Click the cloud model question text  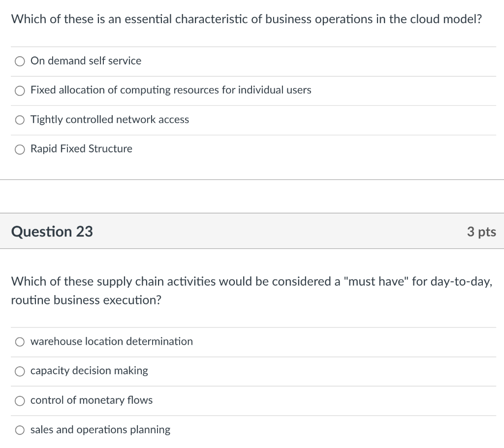point(246,19)
